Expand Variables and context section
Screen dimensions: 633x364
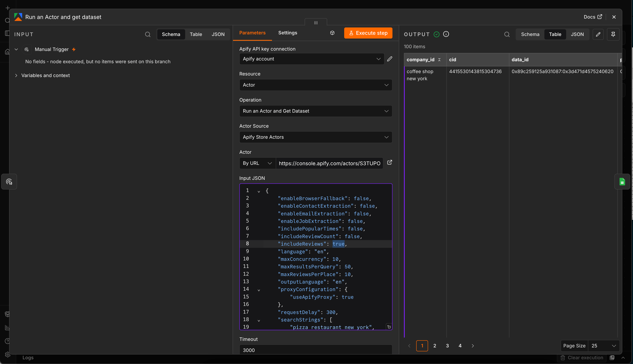[16, 75]
